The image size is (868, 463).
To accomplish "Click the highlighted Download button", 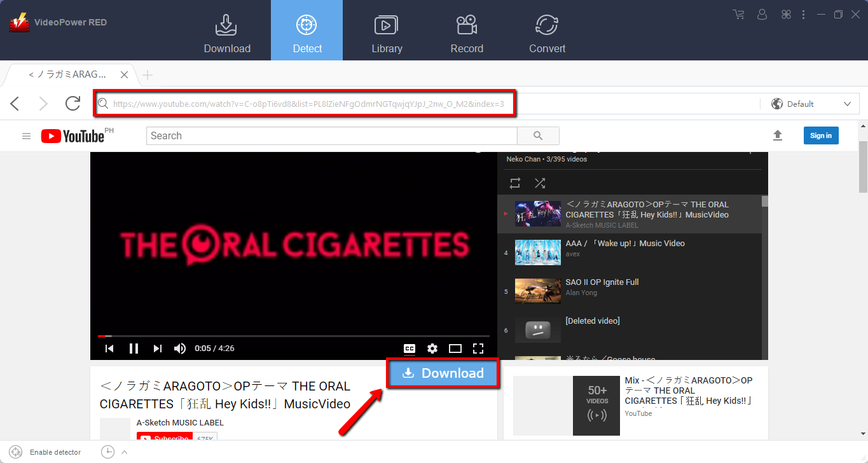I will (x=443, y=373).
